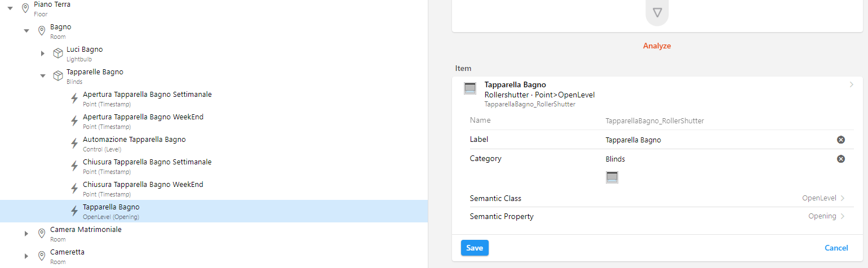Image resolution: width=868 pixels, height=268 pixels.
Task: Click the Luci Bagno lightbulb cube icon
Action: 57,53
